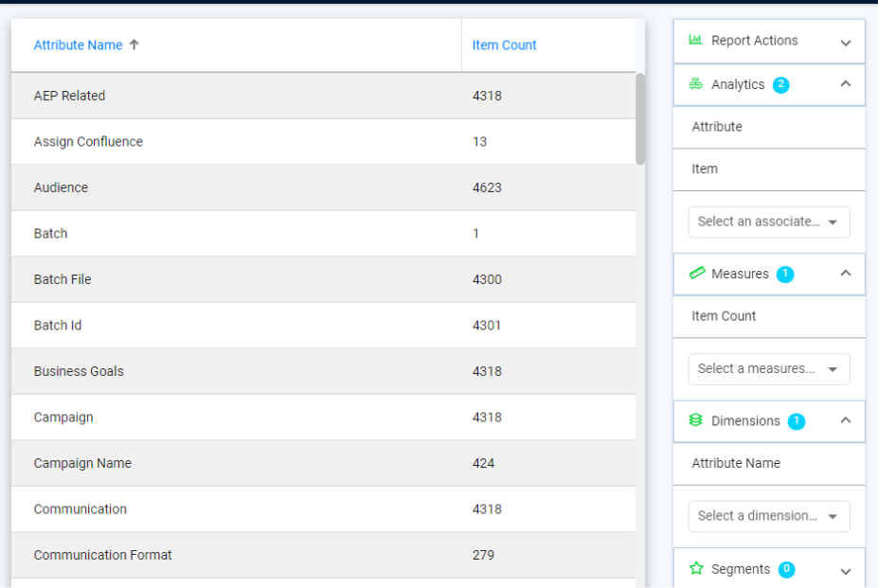Click the Segments star icon
Image resolution: width=878 pixels, height=588 pixels.
[x=695, y=569]
